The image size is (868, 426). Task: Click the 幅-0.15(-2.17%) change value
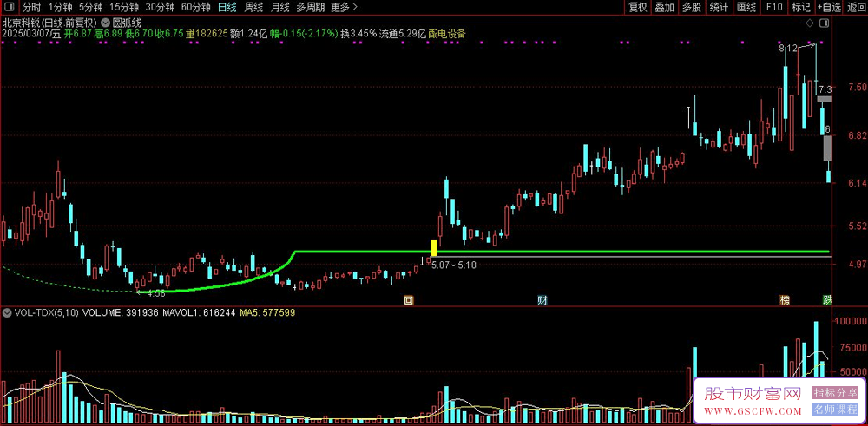pos(304,34)
